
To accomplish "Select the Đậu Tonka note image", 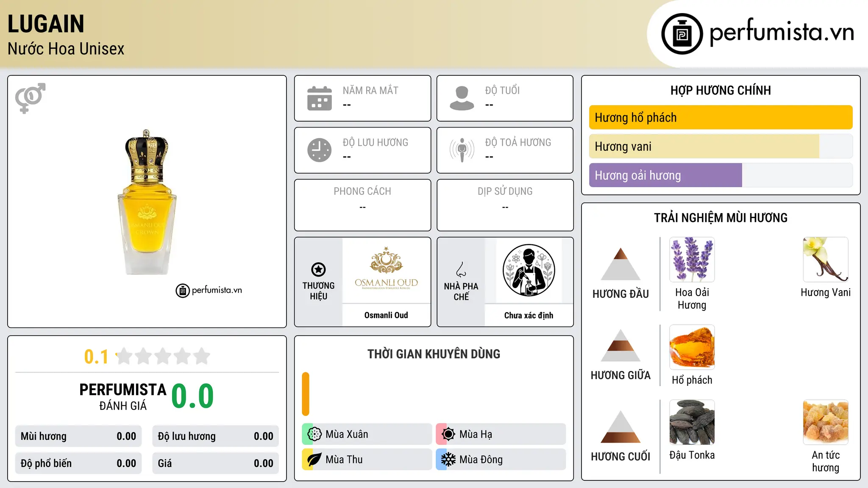I will coord(692,422).
